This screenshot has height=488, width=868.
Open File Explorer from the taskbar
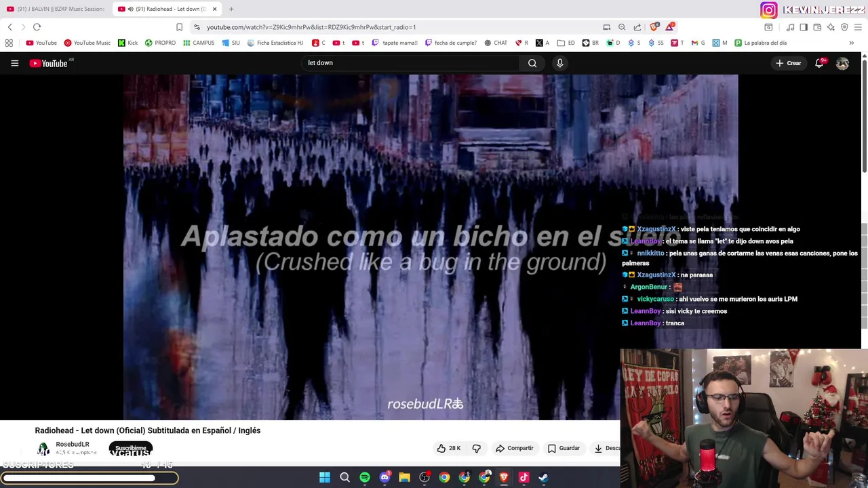tap(404, 477)
